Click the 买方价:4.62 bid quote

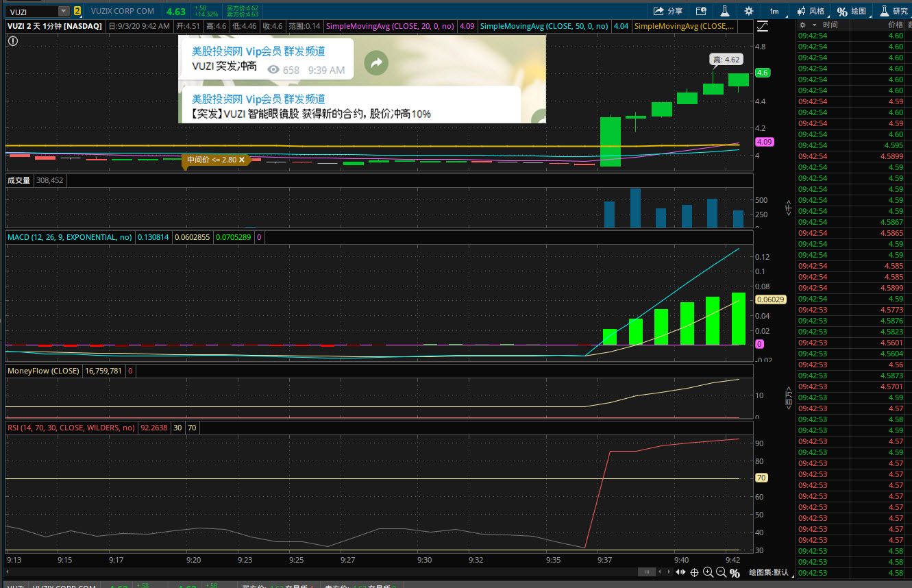coord(243,8)
